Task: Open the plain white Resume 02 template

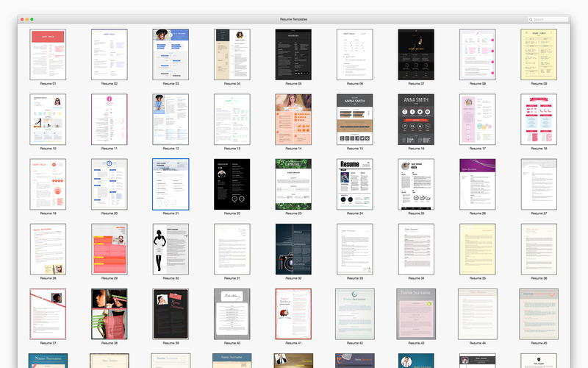Action: [109, 54]
